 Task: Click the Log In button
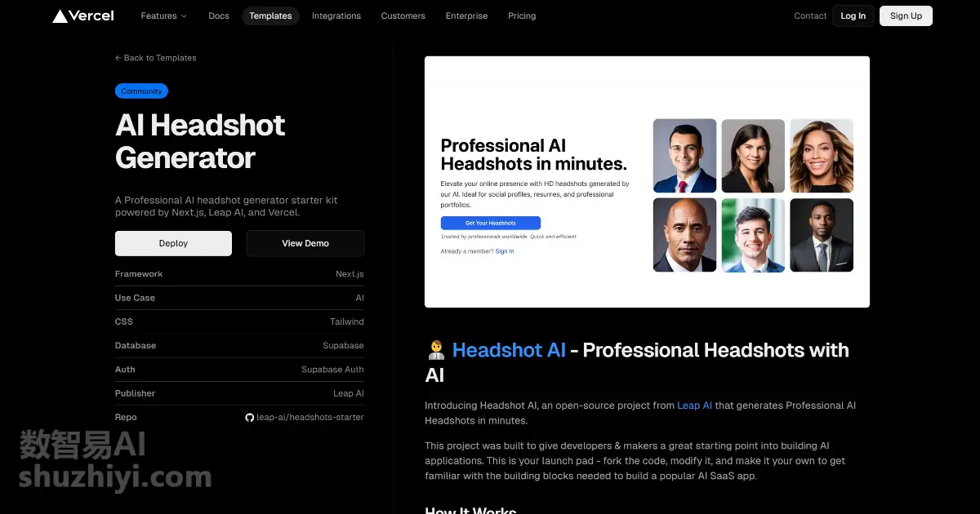(x=853, y=16)
